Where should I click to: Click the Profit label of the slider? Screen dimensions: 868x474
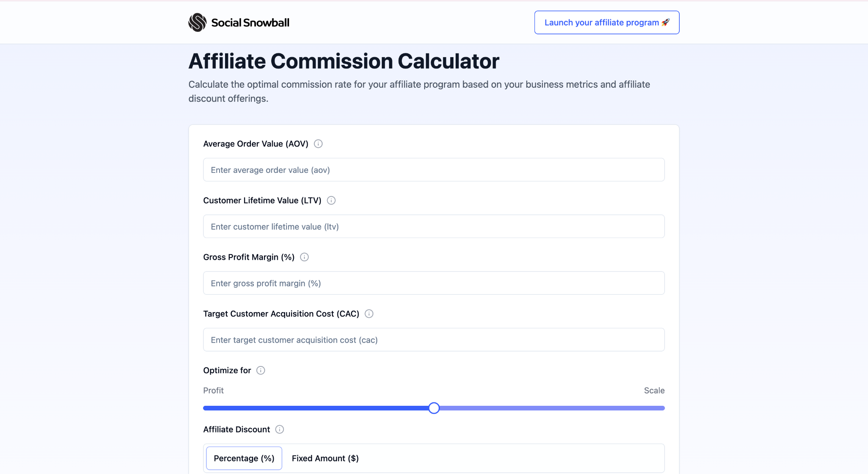click(x=213, y=391)
